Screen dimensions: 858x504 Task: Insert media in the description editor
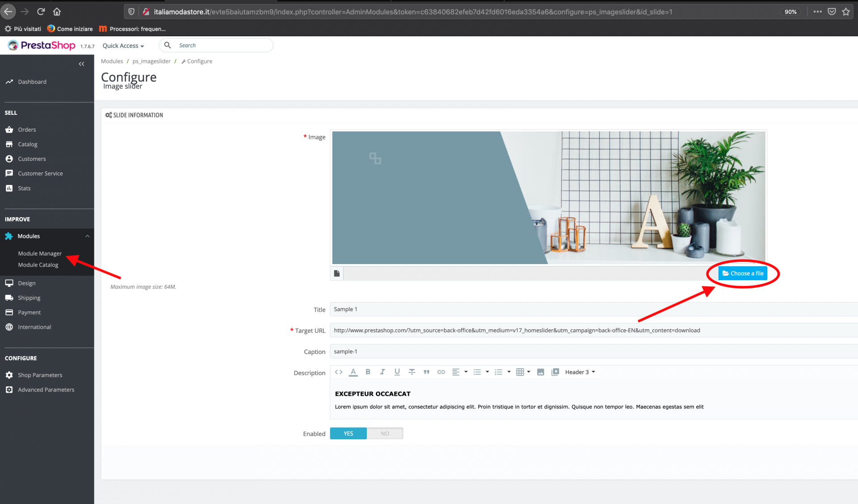[x=555, y=372]
